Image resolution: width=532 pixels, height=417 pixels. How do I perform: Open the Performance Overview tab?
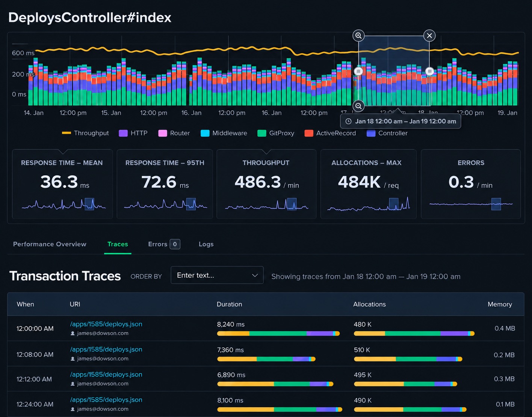tap(50, 244)
